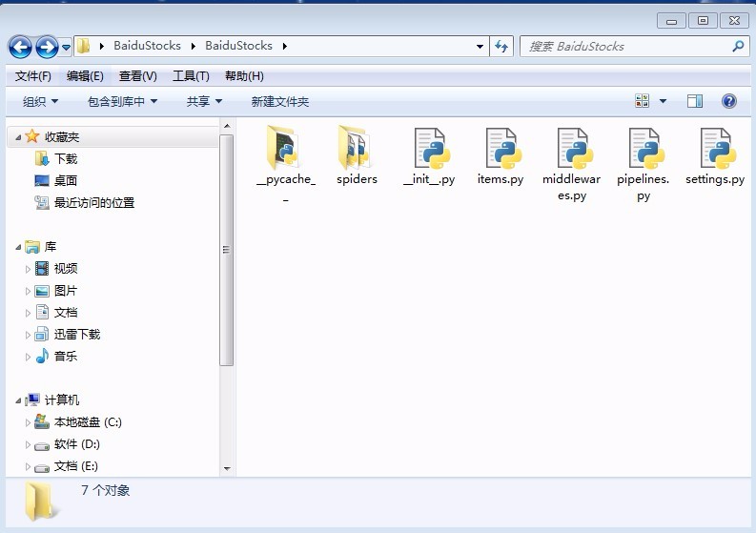Go back with the Back arrow button
The width and height of the screenshot is (756, 533).
pos(20,47)
